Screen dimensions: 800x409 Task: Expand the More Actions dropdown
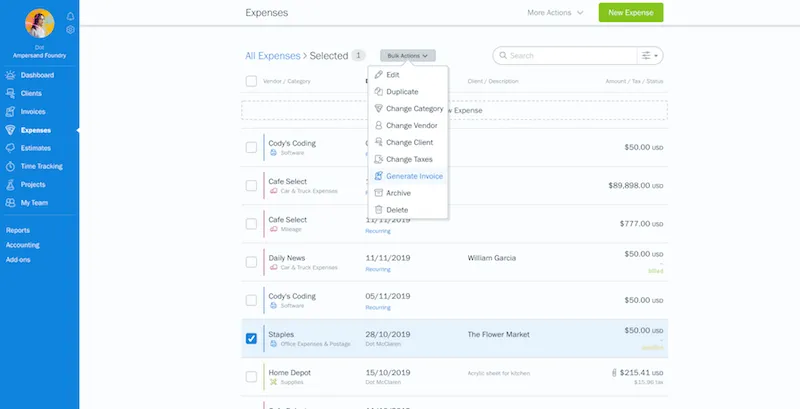[555, 13]
